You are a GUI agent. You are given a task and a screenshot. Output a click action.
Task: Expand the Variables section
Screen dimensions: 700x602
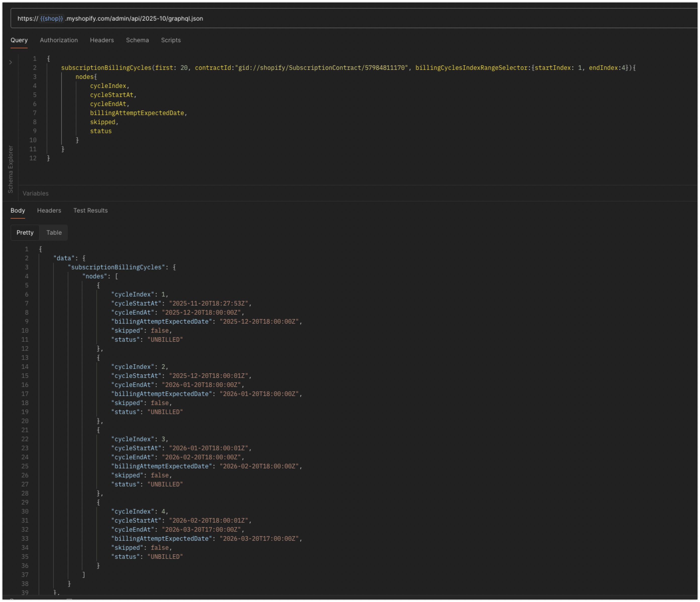click(x=35, y=193)
